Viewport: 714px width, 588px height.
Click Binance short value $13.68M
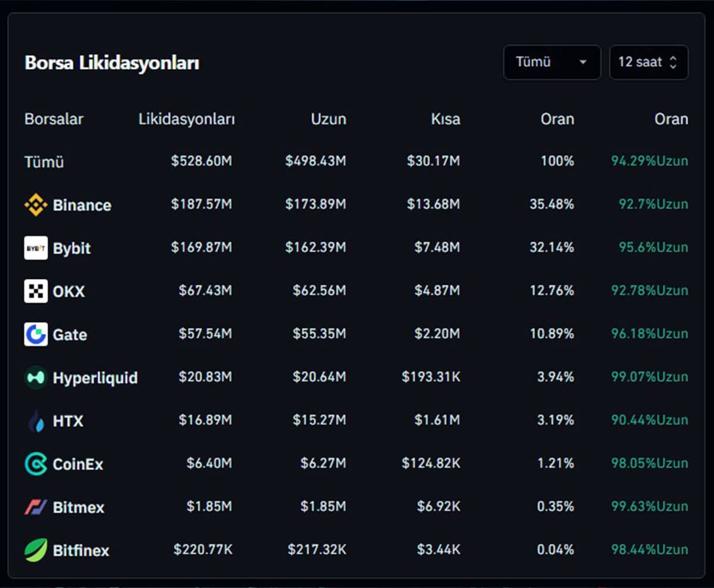(x=434, y=205)
